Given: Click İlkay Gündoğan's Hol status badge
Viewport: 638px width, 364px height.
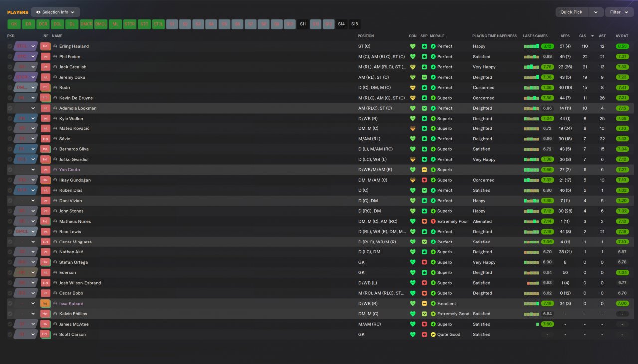Looking at the screenshot, I should [x=46, y=180].
